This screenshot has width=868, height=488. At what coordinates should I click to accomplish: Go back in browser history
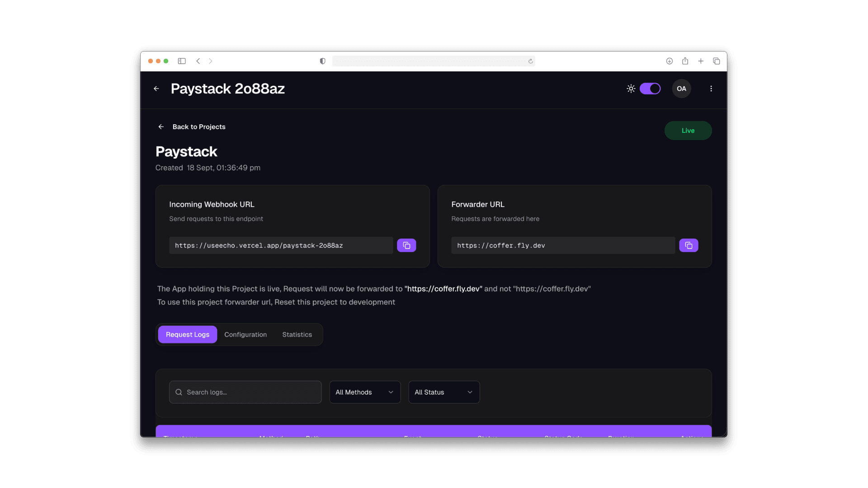[x=198, y=61]
